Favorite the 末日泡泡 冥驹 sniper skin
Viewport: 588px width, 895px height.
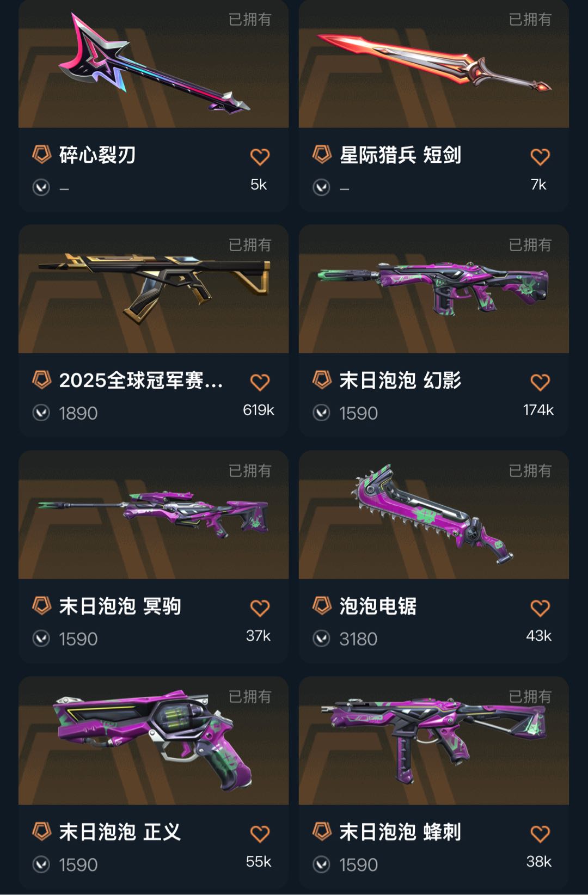pyautogui.click(x=260, y=608)
